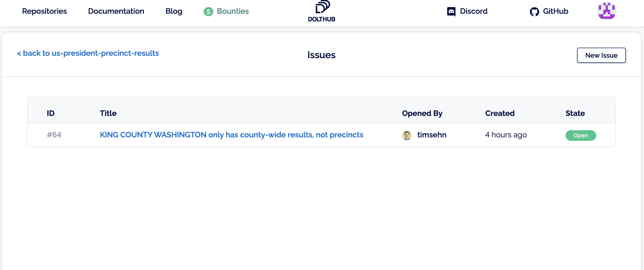Visit the Blog from the navbar
Viewport: 644px width, 270px height.
tap(174, 11)
